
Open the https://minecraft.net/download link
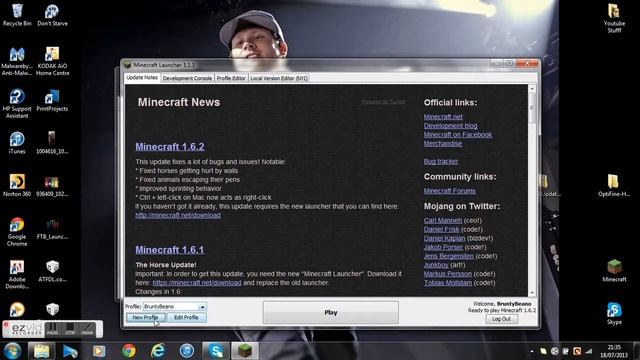197,282
